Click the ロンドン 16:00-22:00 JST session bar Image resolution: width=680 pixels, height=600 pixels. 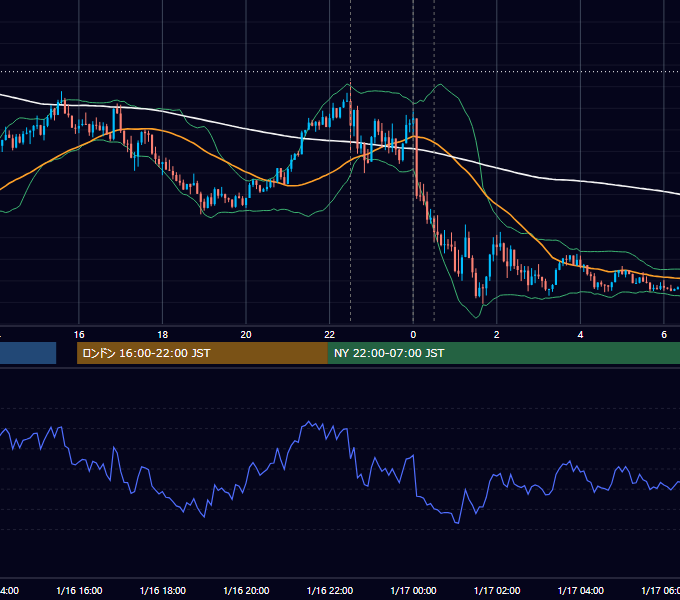[202, 353]
